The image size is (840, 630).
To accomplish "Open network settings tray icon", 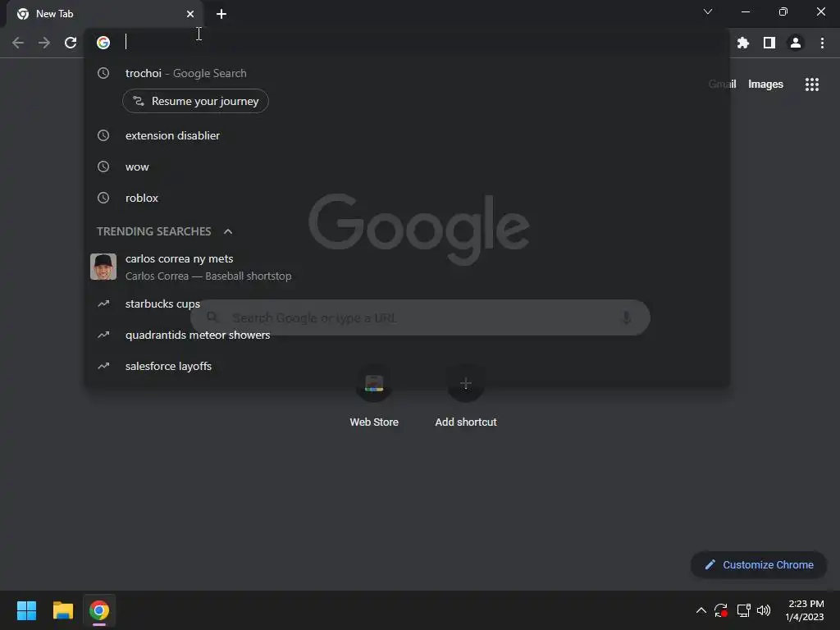I will coord(743,610).
